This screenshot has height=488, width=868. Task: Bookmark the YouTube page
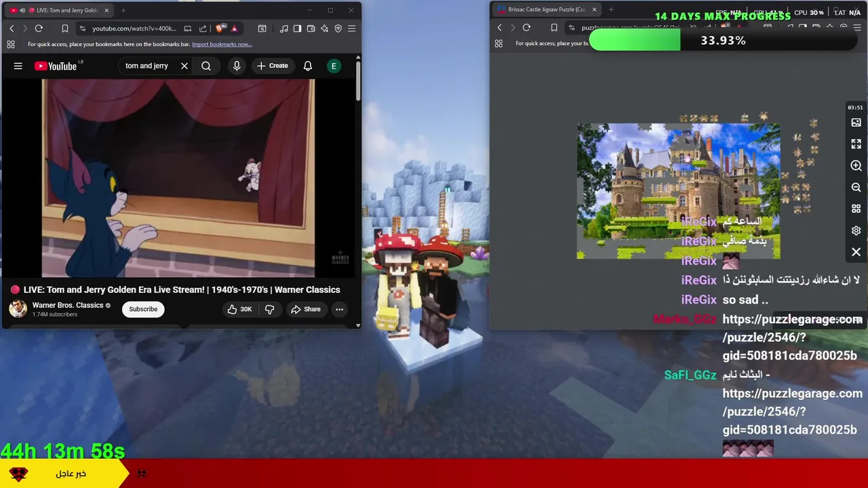pyautogui.click(x=65, y=28)
